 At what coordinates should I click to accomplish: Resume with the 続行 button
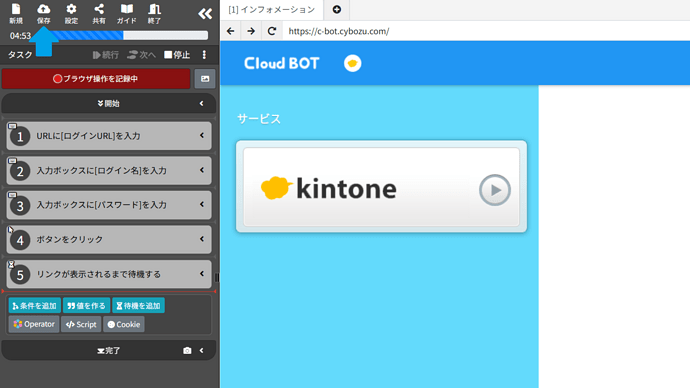(106, 55)
